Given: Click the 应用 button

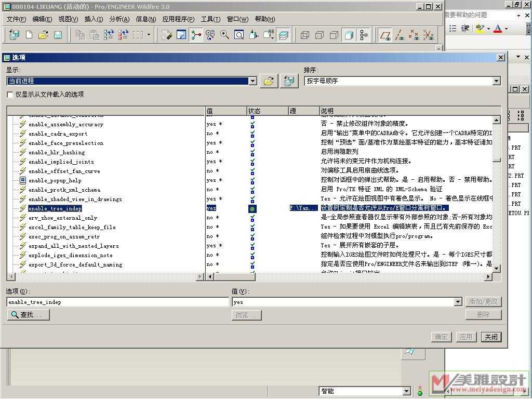Looking at the screenshot, I should click(466, 337).
